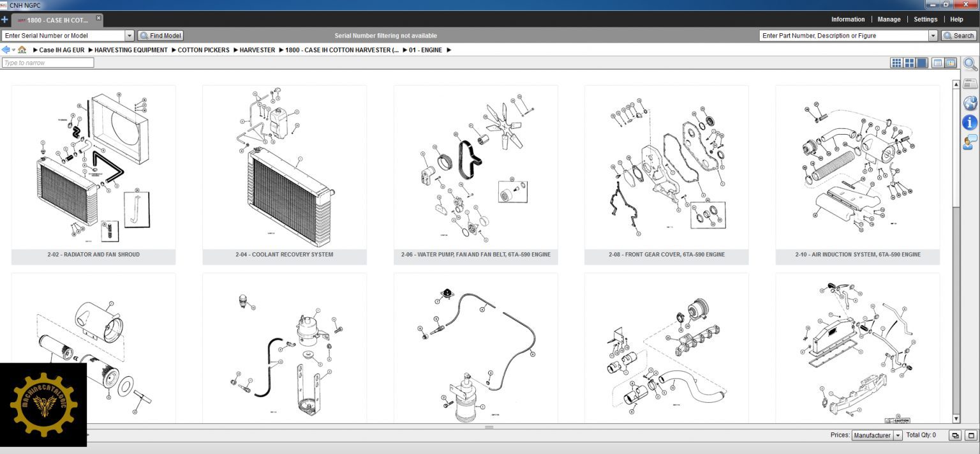Select the single-image view icon
980x454 pixels.
point(921,63)
